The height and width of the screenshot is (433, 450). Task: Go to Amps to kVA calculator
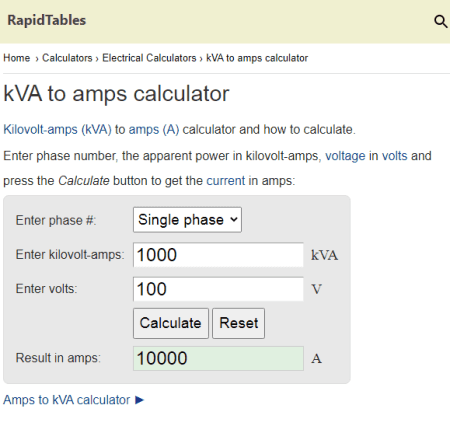[x=67, y=400]
